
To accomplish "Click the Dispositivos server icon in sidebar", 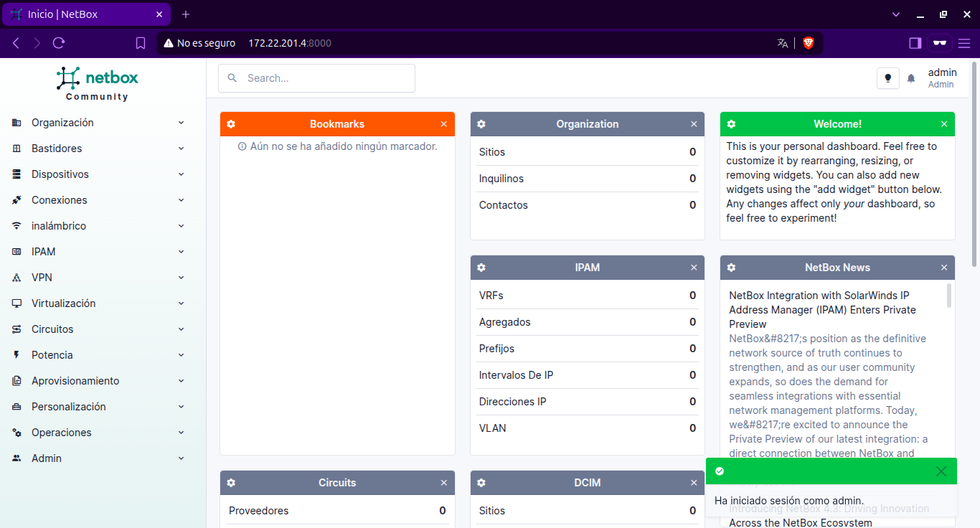I will point(17,174).
